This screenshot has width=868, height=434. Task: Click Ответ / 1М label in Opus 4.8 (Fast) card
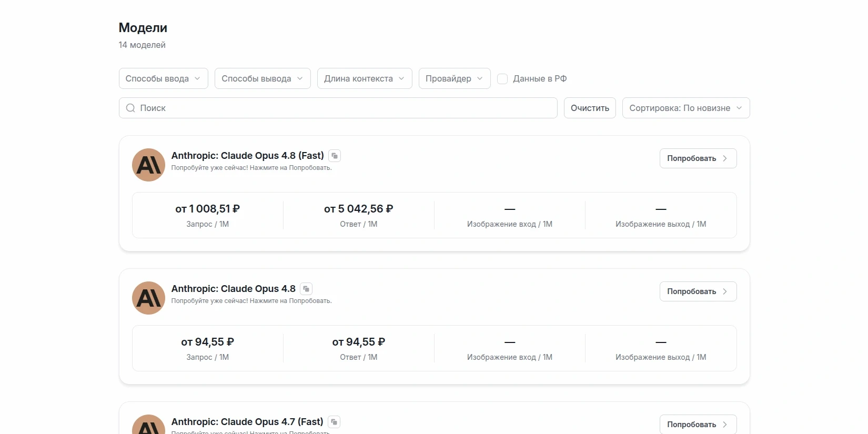pyautogui.click(x=359, y=224)
